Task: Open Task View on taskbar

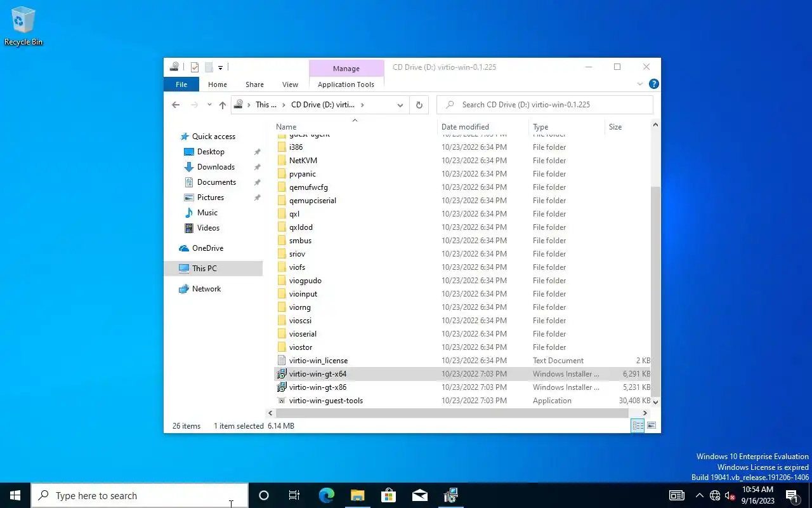Action: pyautogui.click(x=294, y=495)
